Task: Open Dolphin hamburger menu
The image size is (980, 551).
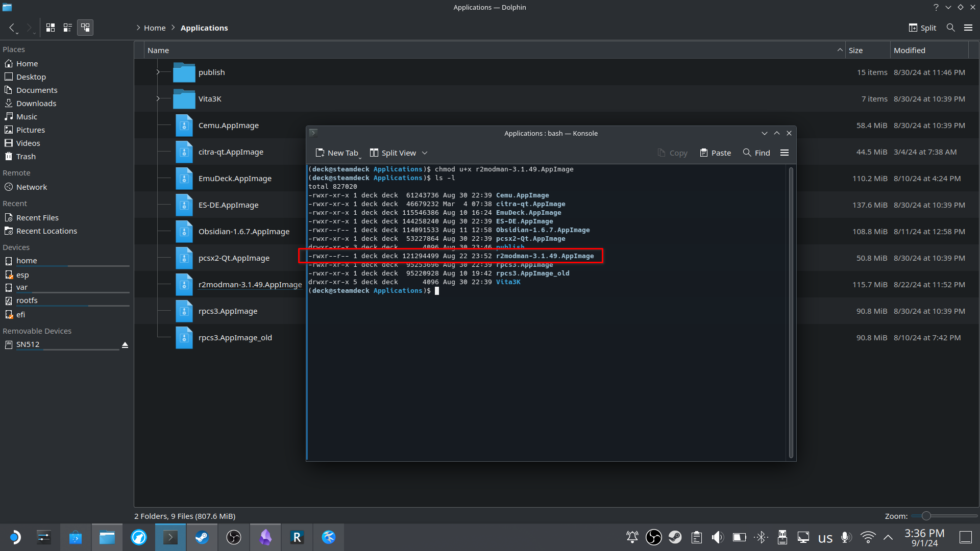Action: tap(968, 28)
